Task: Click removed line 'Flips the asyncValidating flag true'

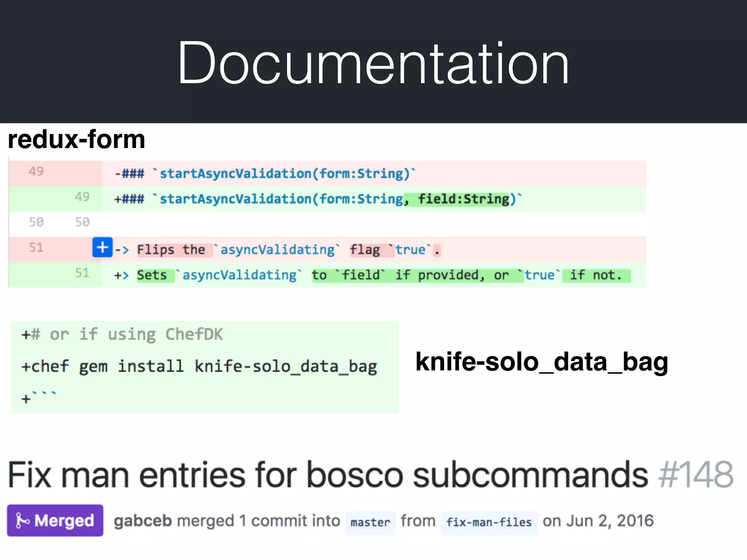Action: coord(328,249)
